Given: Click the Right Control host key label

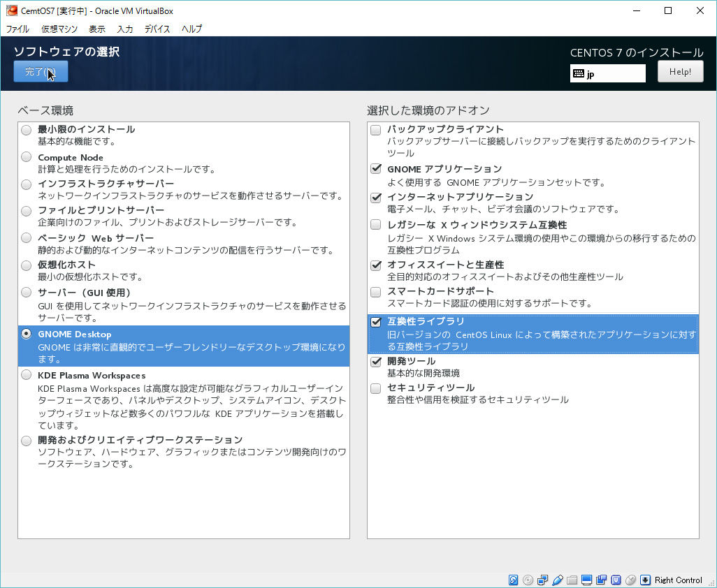Looking at the screenshot, I should coord(678,580).
